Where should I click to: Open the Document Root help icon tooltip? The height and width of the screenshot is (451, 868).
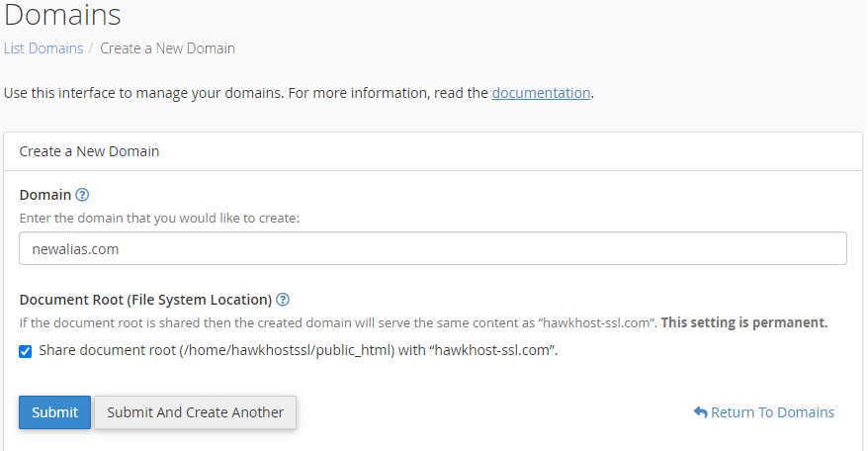pos(283,300)
